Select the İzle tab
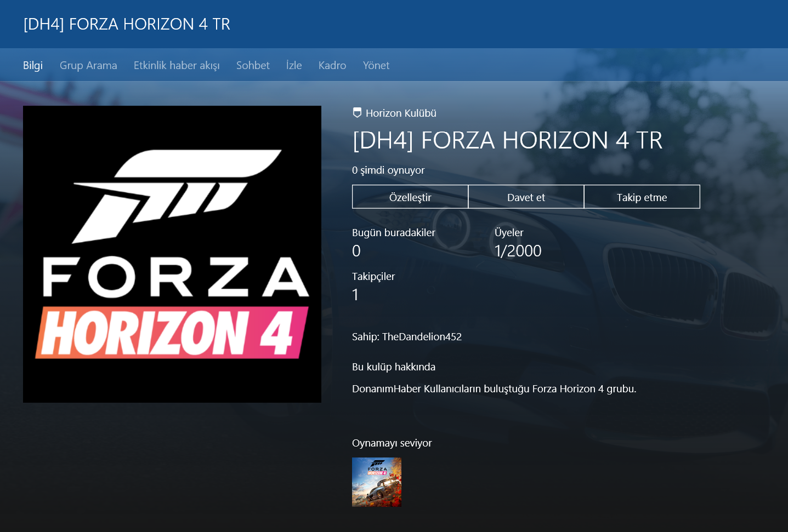 click(x=294, y=65)
